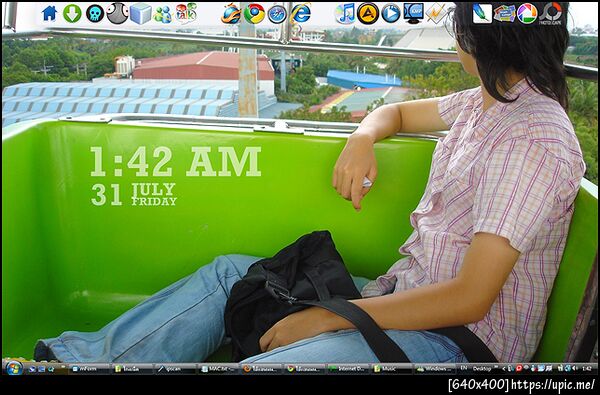Click the taskbar clock showing 1:42
Image resolution: width=600 pixels, height=395 pixels.
tap(587, 369)
